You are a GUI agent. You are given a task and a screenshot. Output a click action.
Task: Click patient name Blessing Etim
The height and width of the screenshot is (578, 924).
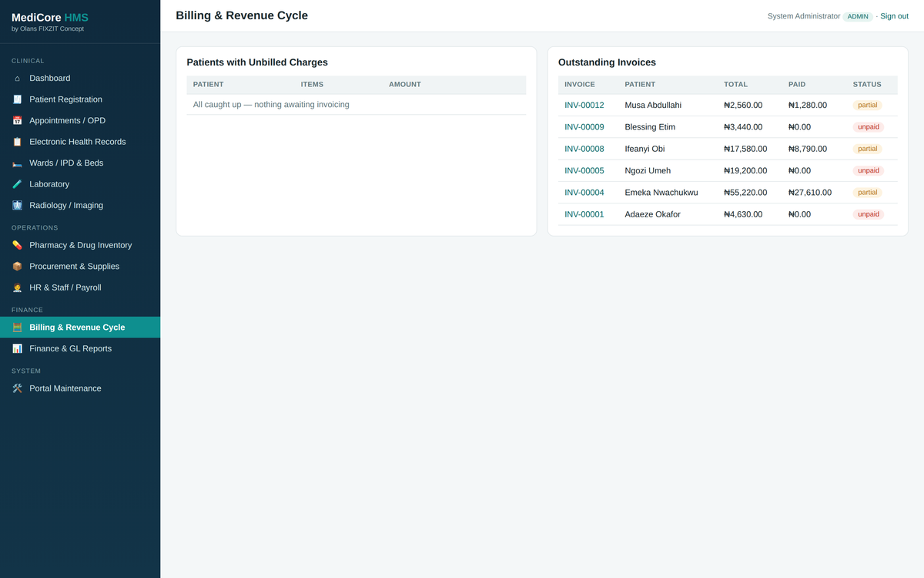pyautogui.click(x=650, y=127)
